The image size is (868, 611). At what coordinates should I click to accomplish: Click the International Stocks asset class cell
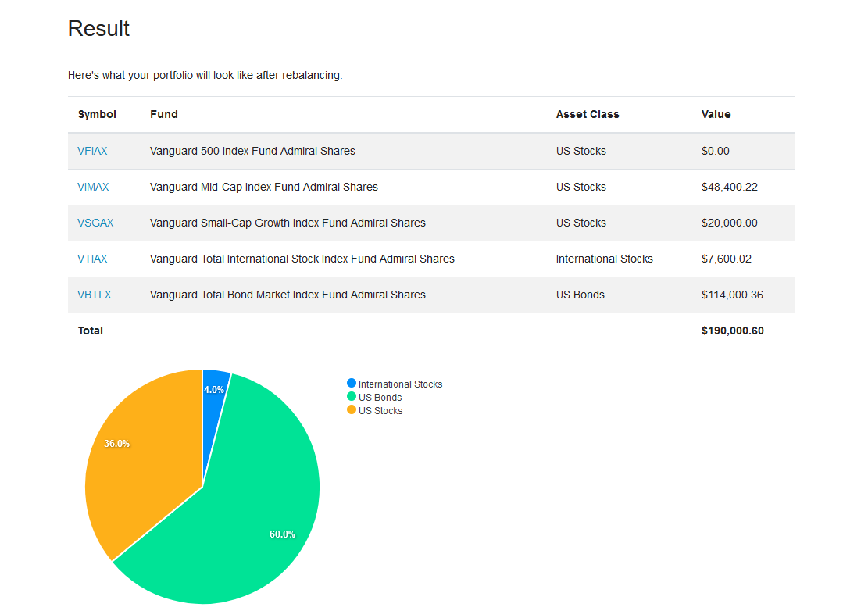tap(605, 259)
